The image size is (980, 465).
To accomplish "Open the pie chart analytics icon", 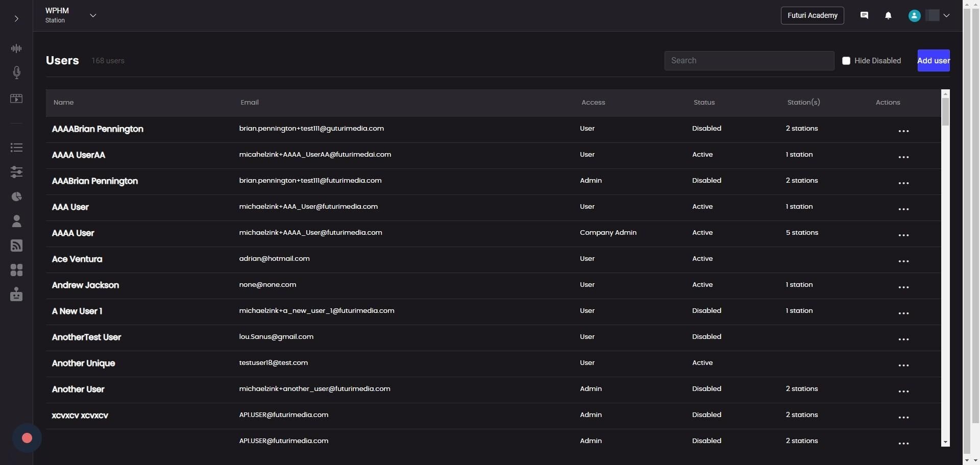I will [x=16, y=197].
